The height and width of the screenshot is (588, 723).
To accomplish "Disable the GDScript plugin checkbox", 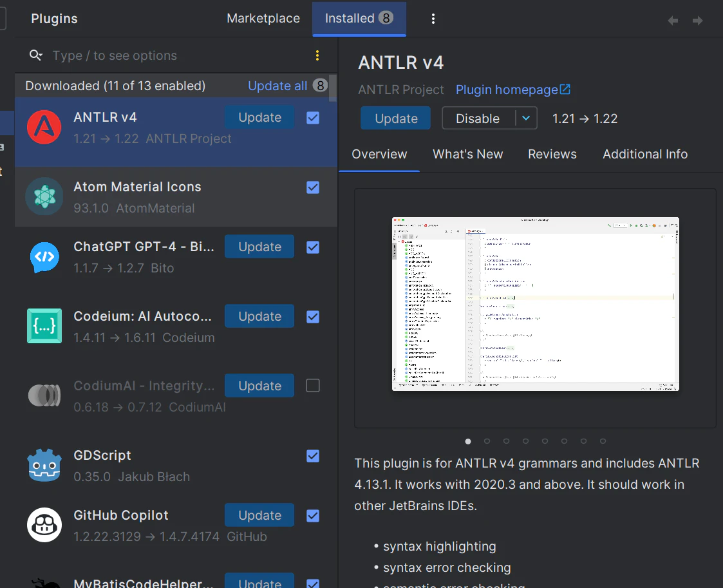I will (x=313, y=455).
